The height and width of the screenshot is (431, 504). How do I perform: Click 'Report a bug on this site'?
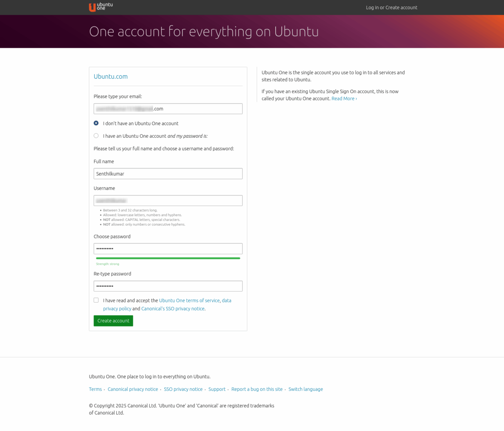coord(257,389)
